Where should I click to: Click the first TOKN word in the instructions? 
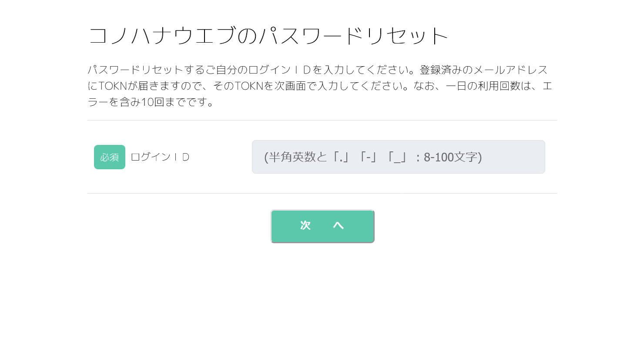pyautogui.click(x=113, y=86)
